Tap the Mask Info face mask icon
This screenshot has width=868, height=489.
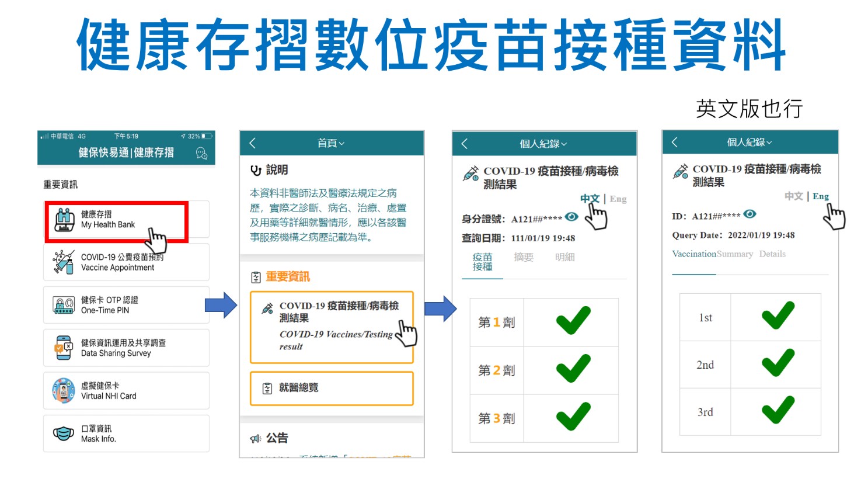pos(63,433)
